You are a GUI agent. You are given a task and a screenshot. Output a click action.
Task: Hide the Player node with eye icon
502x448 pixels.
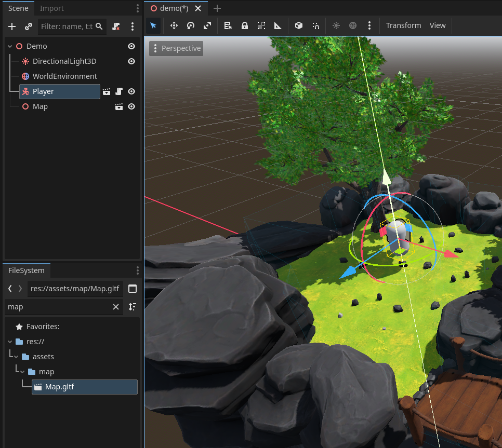click(131, 91)
